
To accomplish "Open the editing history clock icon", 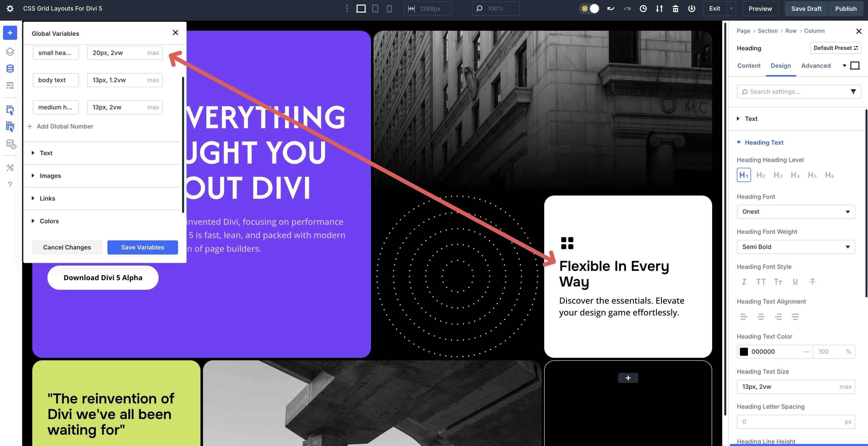I will [643, 8].
